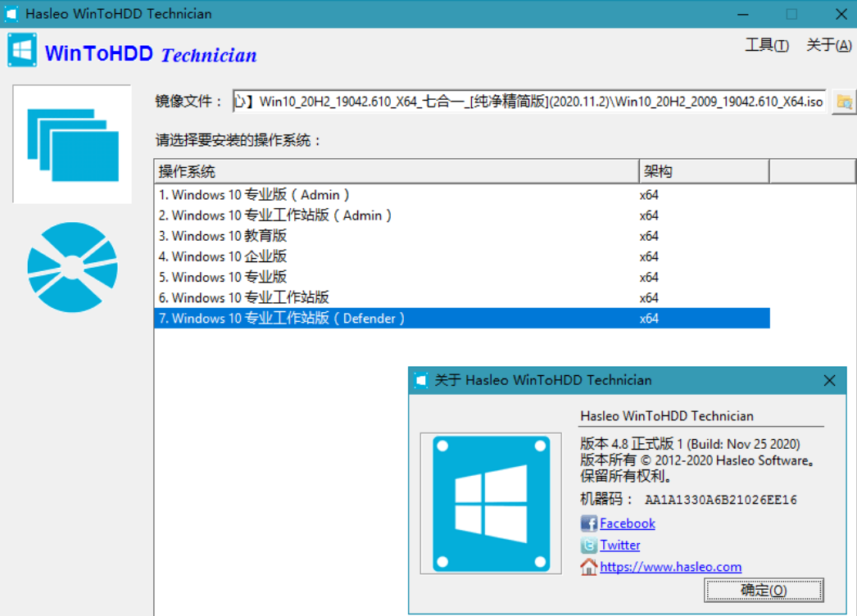The image size is (857, 616).
Task: Close the main Hasleo WinToHDD Technician window
Action: [841, 14]
